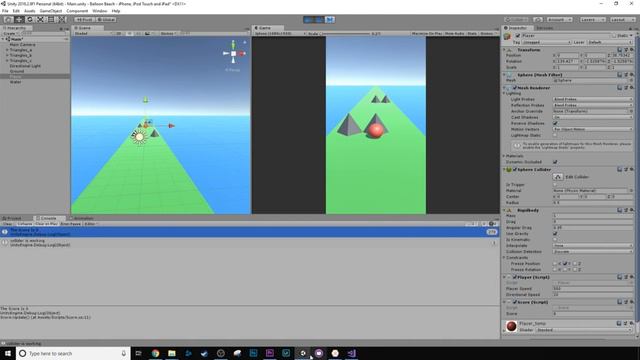Click the Player_Temp material preview sphere
This screenshot has width=640, height=360.
click(511, 326)
